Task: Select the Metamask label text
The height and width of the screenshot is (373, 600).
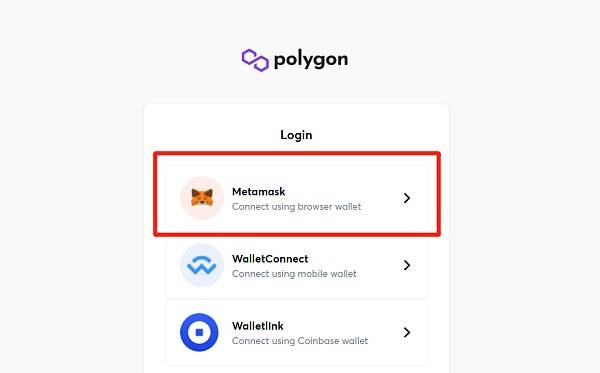Action: pos(259,191)
